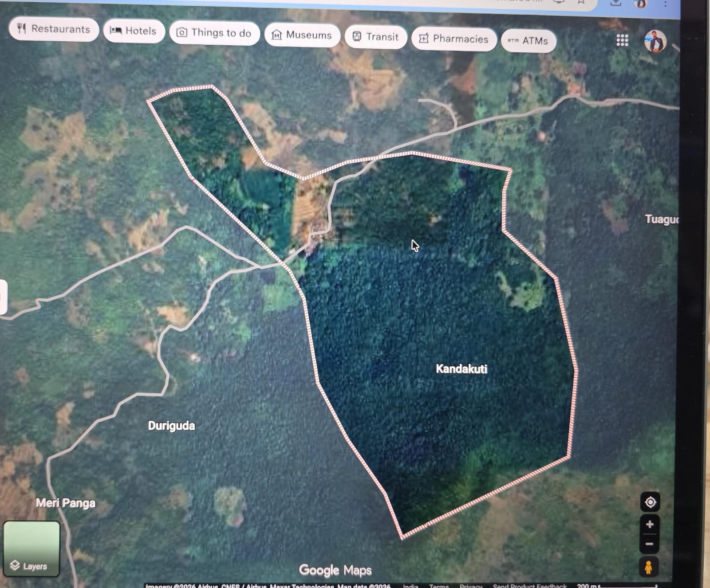Expand the collapsed side panel handle

pyautogui.click(x=3, y=297)
